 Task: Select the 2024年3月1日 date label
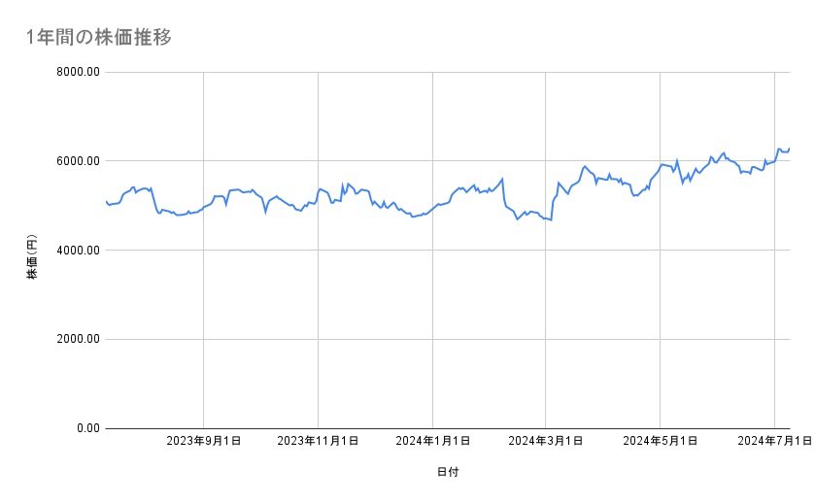[545, 442]
